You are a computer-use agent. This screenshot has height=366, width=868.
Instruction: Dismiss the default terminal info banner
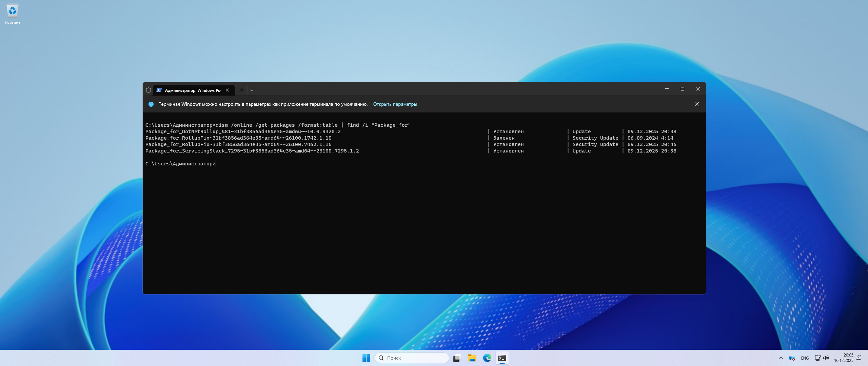697,104
